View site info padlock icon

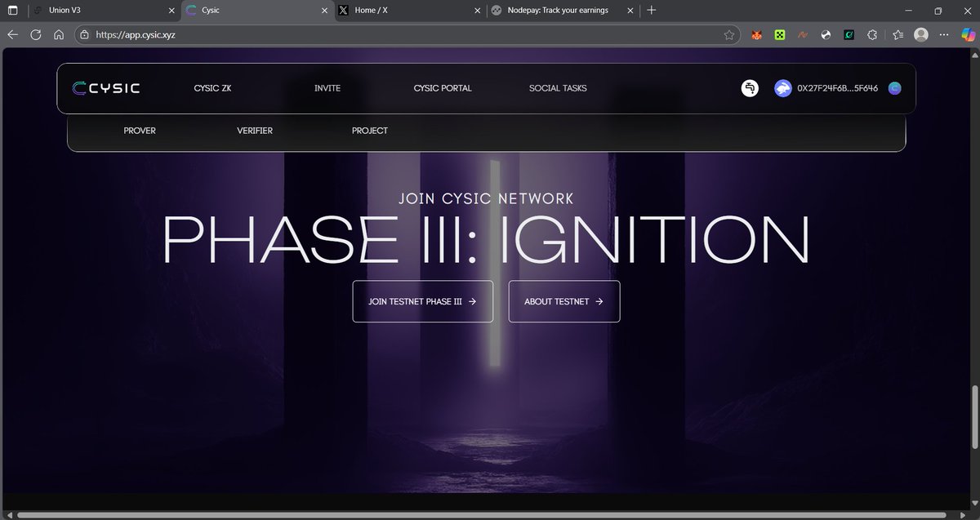(85, 35)
